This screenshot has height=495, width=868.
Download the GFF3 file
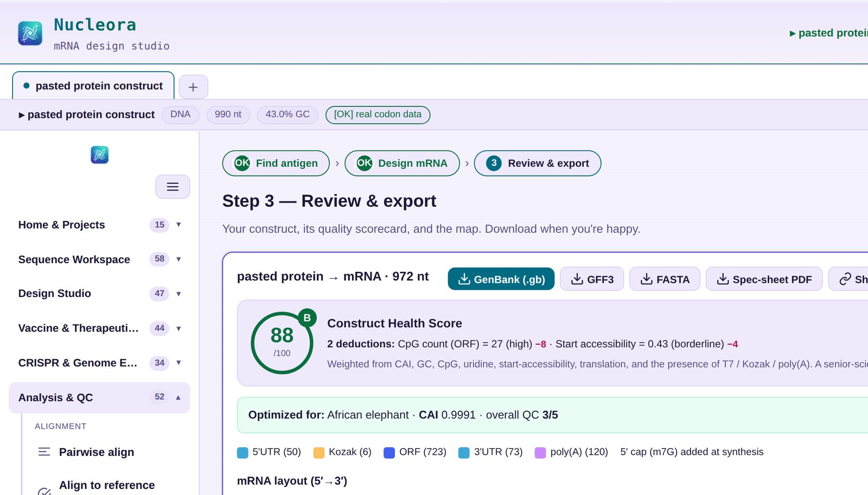tap(592, 279)
